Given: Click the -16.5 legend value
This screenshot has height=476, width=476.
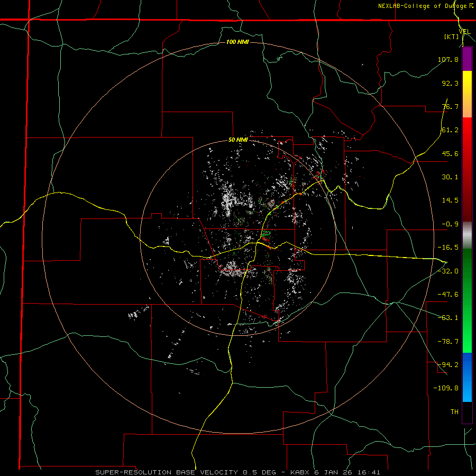Looking at the screenshot, I should 448,248.
